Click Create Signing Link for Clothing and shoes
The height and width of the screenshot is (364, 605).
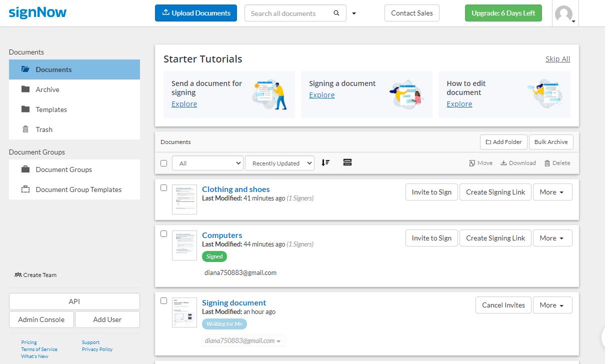[495, 192]
